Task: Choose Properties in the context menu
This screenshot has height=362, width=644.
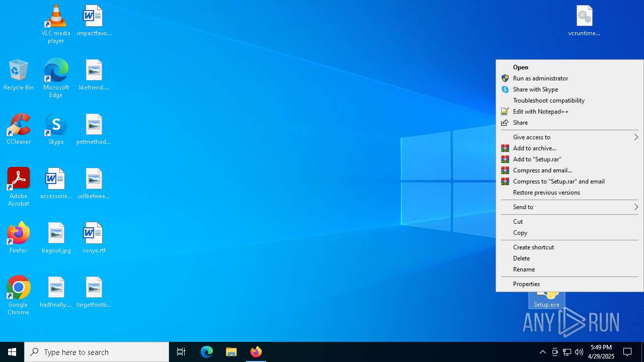Action: click(x=570, y=284)
